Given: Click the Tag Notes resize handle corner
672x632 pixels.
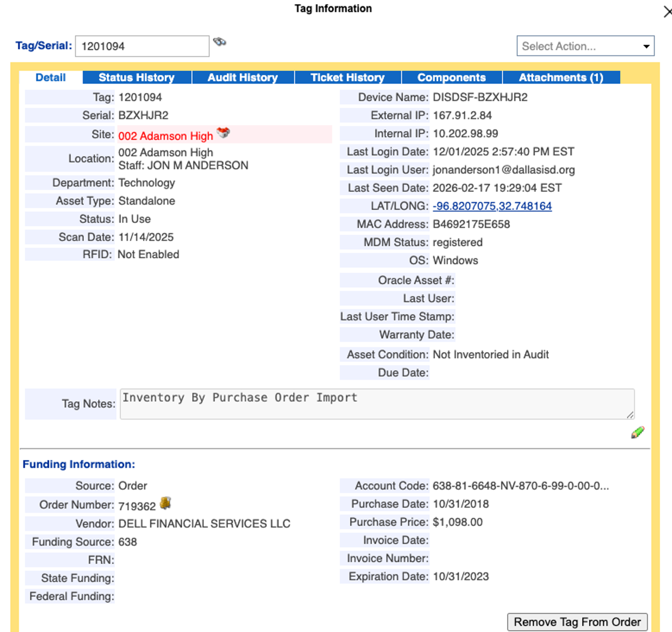Looking at the screenshot, I should tap(630, 415).
